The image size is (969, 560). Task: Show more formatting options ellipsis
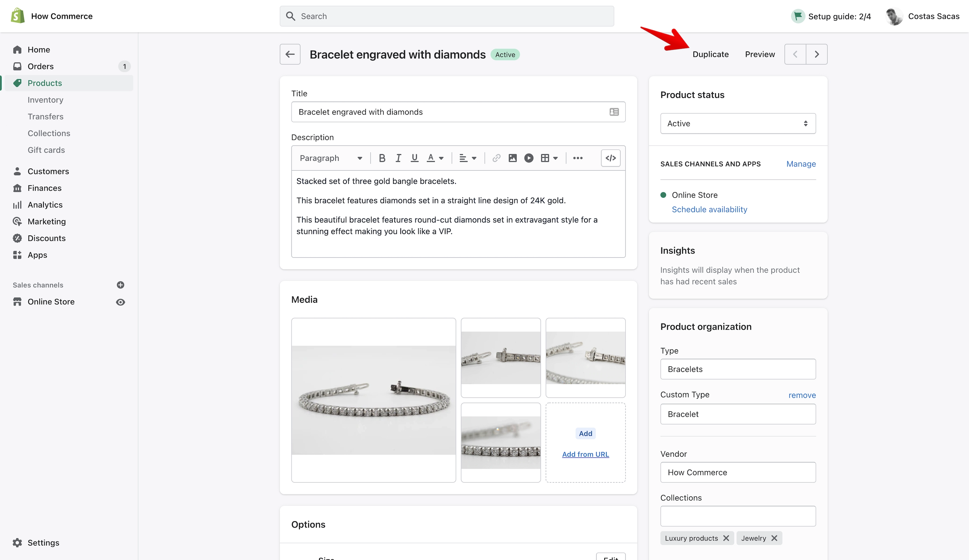(x=578, y=158)
